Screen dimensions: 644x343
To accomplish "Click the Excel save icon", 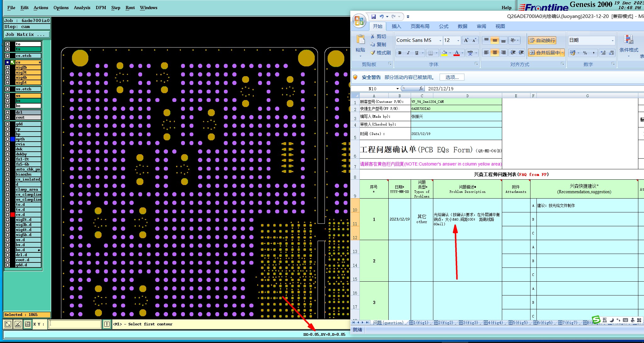I will 373,17.
